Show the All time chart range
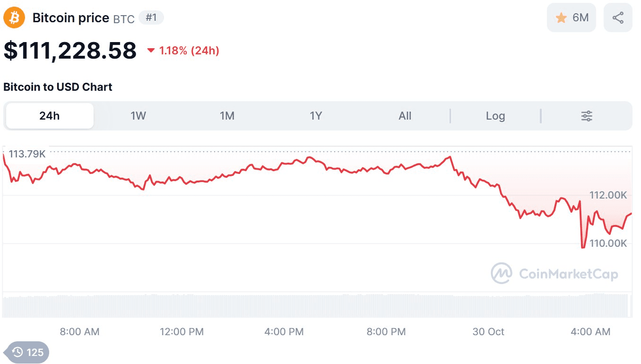Viewport: 641px width, 364px height. [405, 116]
